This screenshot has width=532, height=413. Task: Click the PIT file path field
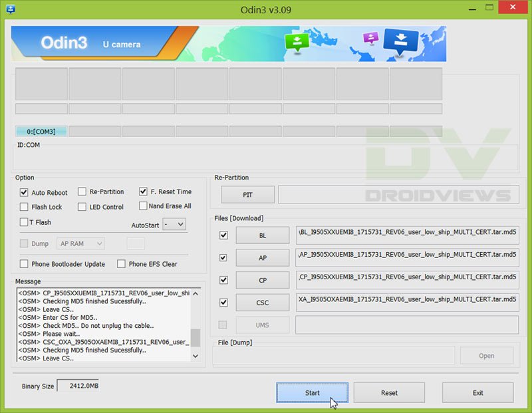point(398,194)
